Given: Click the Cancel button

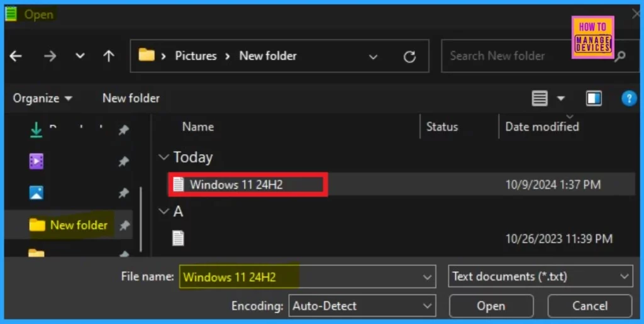Looking at the screenshot, I should point(589,306).
